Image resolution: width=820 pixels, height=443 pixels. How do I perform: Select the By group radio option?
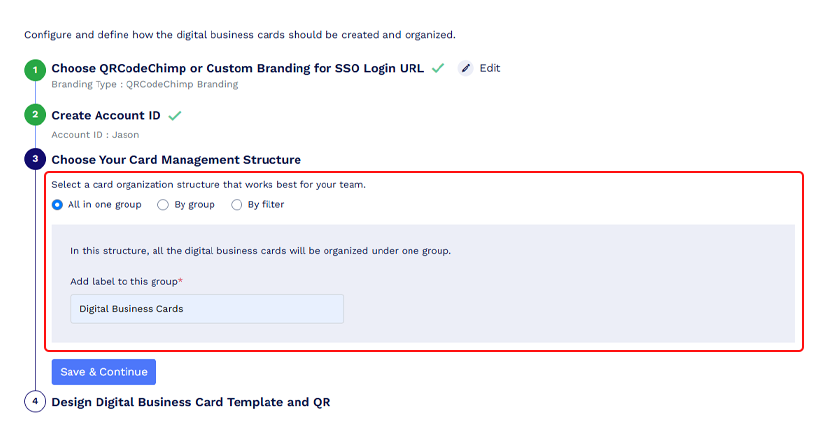tap(163, 205)
